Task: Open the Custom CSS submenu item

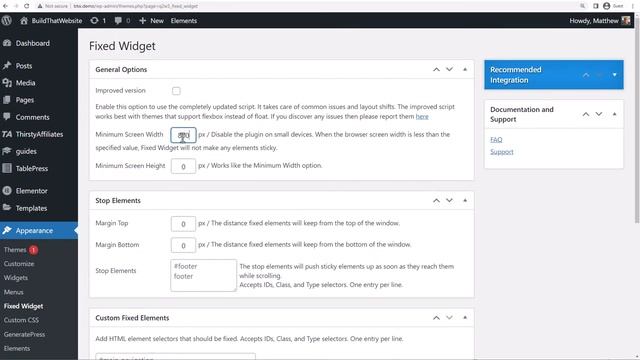Action: point(21,320)
